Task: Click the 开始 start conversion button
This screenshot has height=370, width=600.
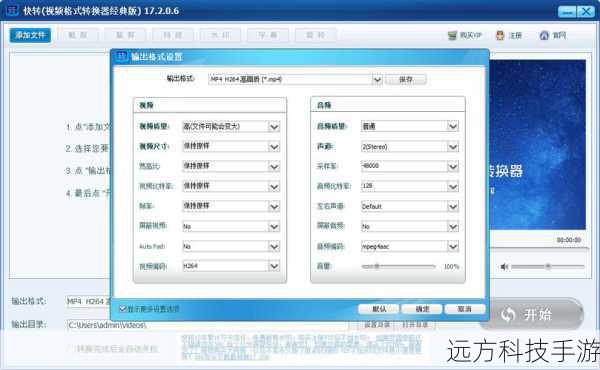Action: 532,315
